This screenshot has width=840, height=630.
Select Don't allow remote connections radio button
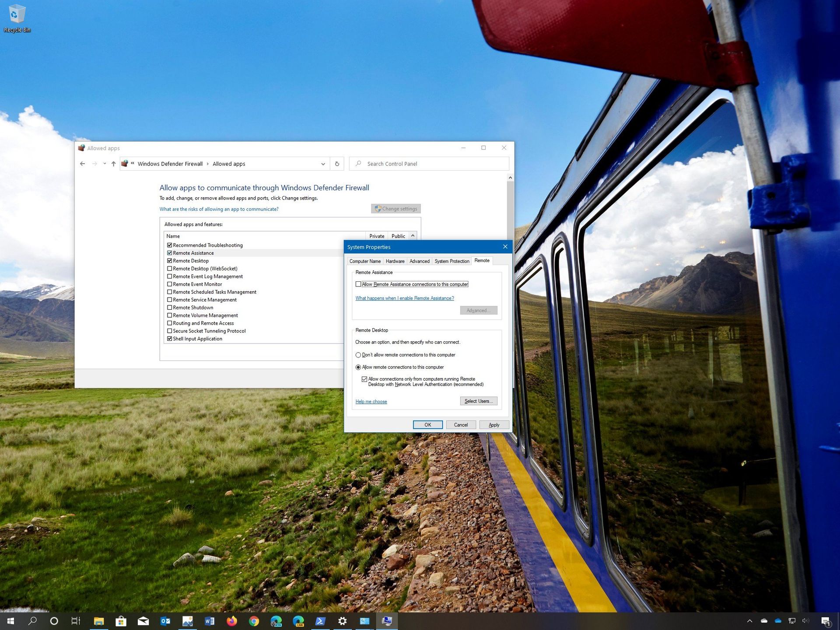pos(358,355)
